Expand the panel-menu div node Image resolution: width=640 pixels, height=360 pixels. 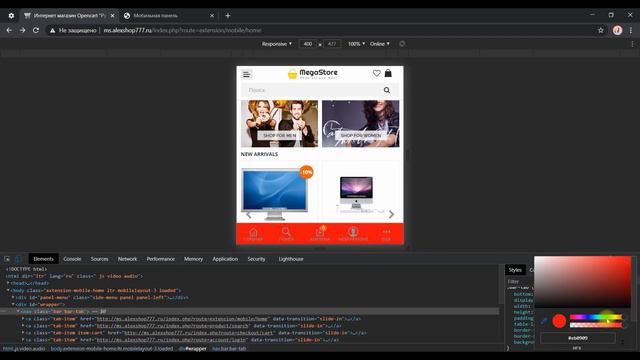pos(13,297)
